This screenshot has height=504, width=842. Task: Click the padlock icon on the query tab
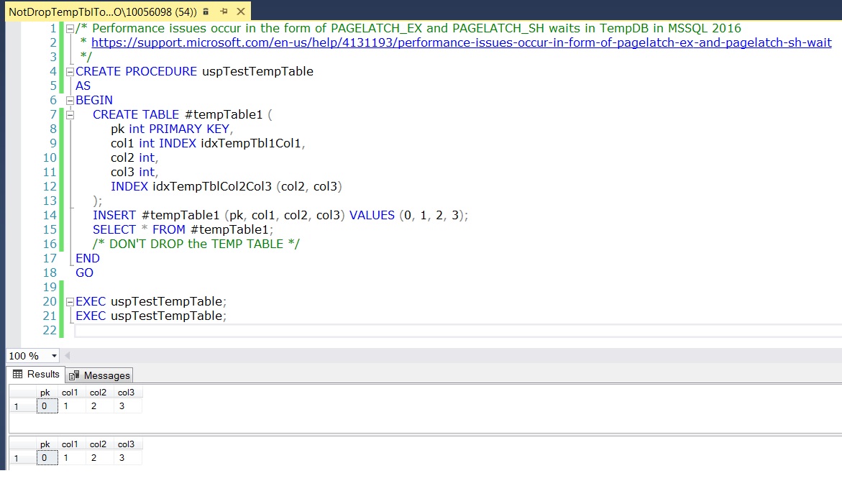coord(206,12)
